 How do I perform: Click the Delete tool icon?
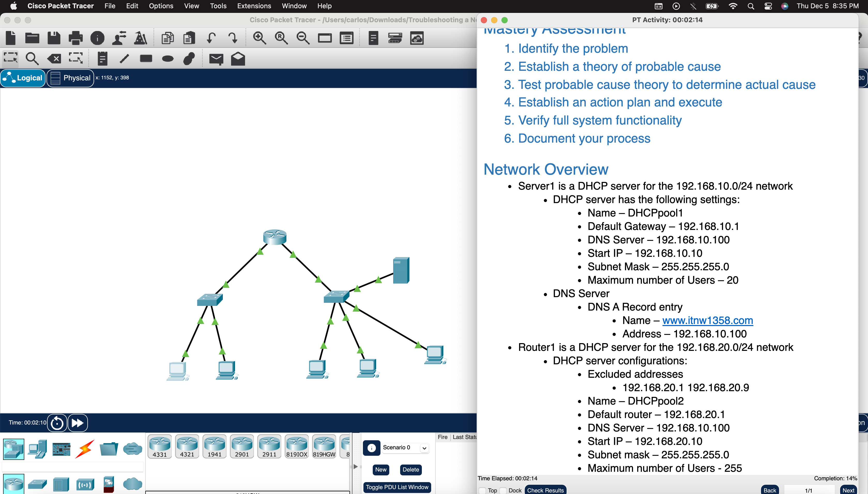pos(54,59)
